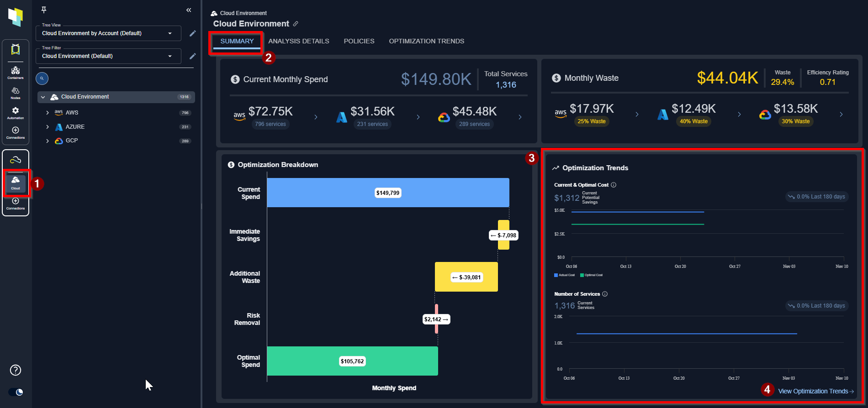The width and height of the screenshot is (868, 408).
Task: Click info icon beside Number of Services
Action: coord(605,294)
